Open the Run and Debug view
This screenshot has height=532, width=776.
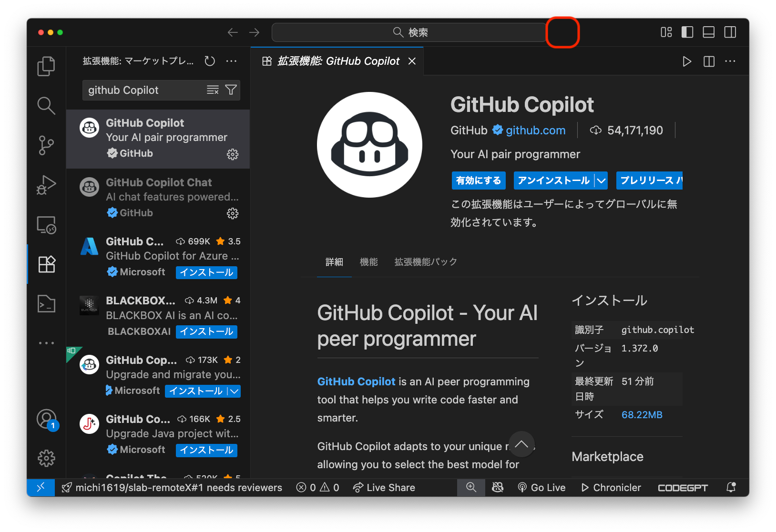pos(46,185)
